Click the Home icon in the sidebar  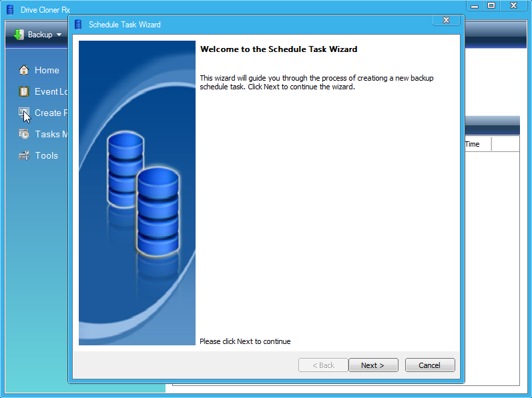pyautogui.click(x=24, y=70)
